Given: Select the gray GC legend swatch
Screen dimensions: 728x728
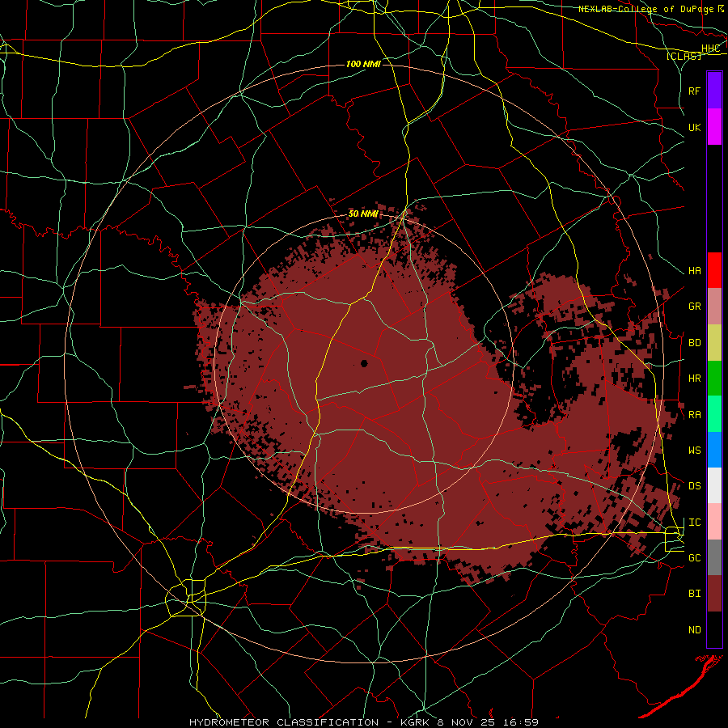Looking at the screenshot, I should tap(714, 557).
